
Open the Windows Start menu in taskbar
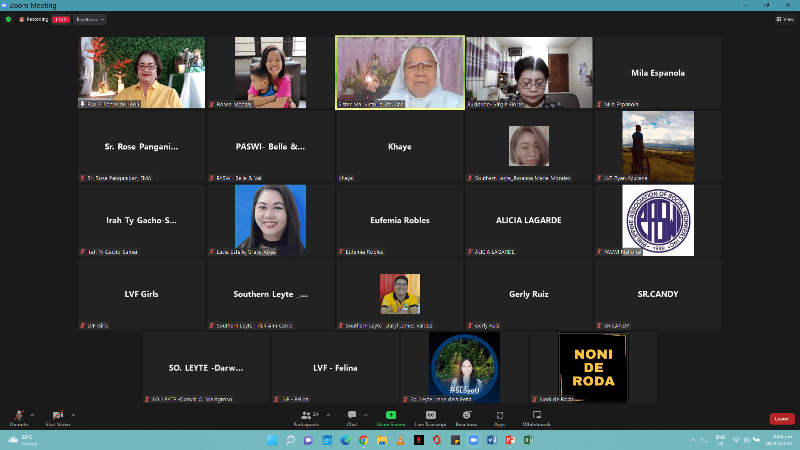(x=271, y=440)
